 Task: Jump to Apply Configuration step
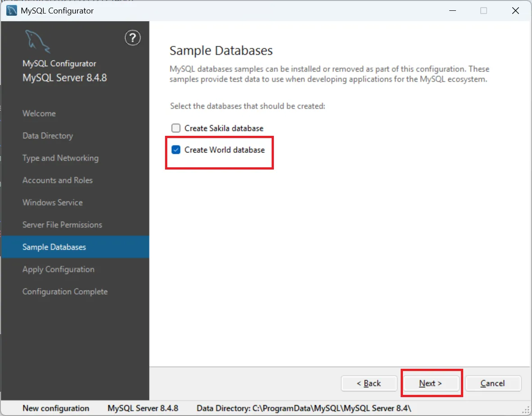[58, 269]
